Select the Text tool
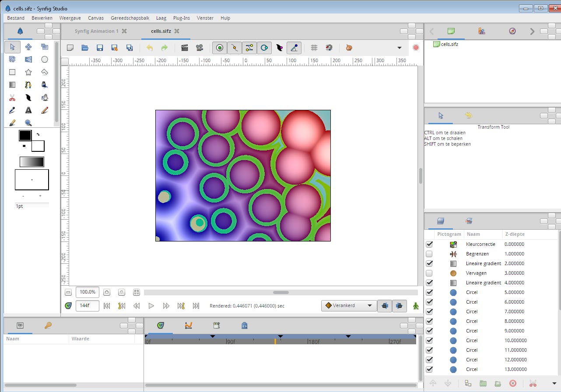This screenshot has width=561, height=392. pos(28,110)
